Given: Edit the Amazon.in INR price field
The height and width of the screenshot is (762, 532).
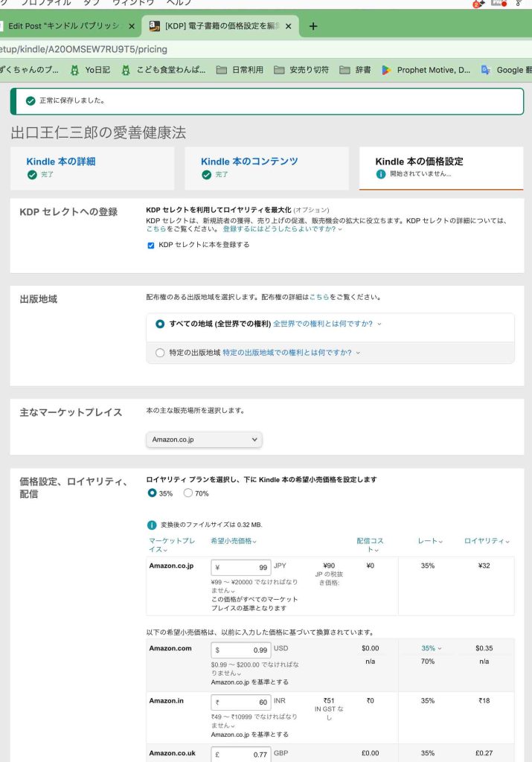Looking at the screenshot, I should [241, 702].
